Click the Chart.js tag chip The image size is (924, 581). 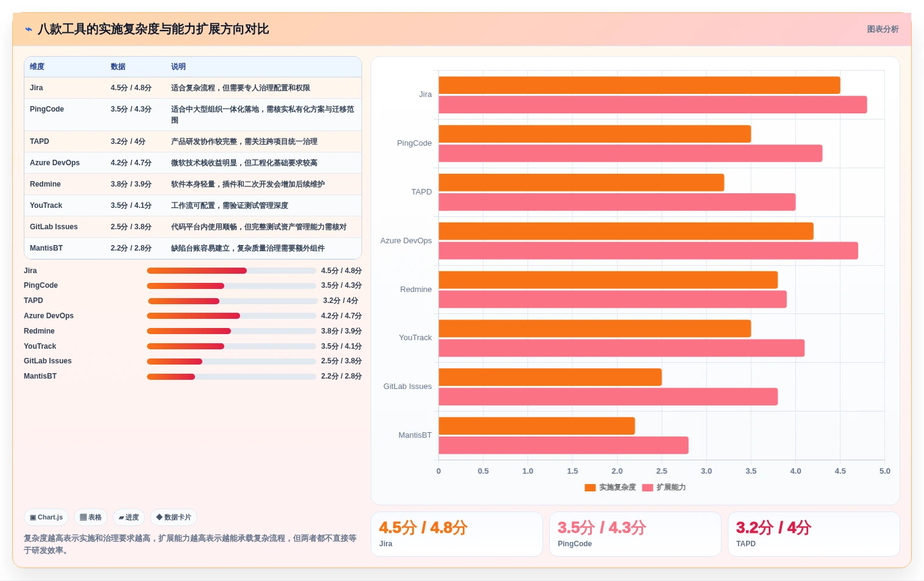tap(46, 518)
